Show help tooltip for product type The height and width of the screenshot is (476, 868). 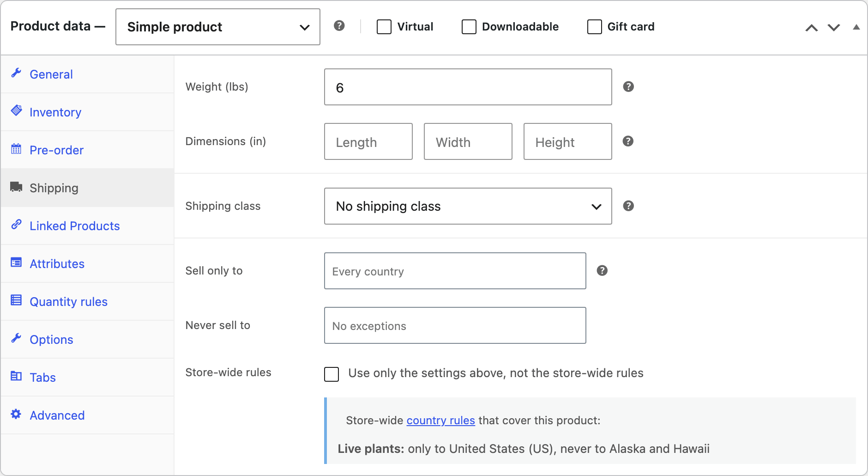click(x=339, y=26)
